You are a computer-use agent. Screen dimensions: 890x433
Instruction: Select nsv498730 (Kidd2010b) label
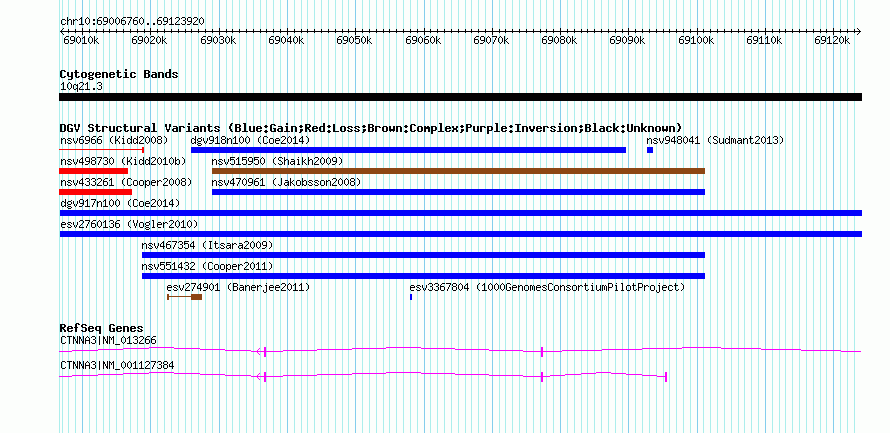point(123,161)
